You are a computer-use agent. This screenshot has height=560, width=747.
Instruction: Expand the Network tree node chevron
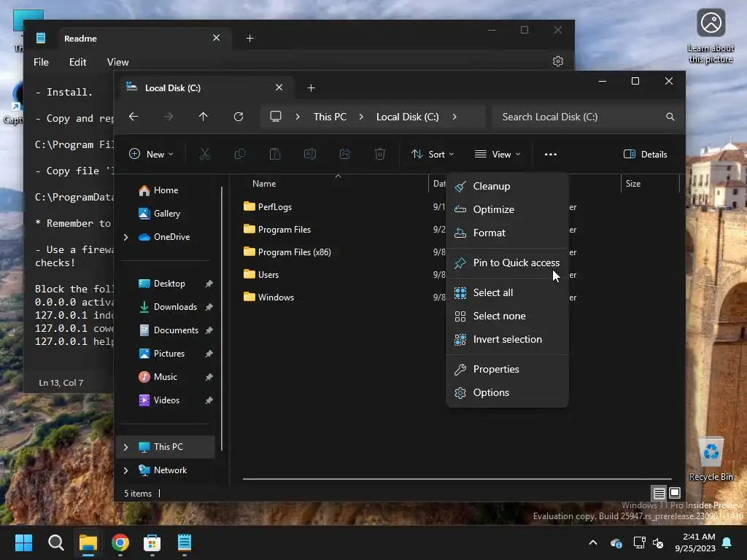[125, 470]
